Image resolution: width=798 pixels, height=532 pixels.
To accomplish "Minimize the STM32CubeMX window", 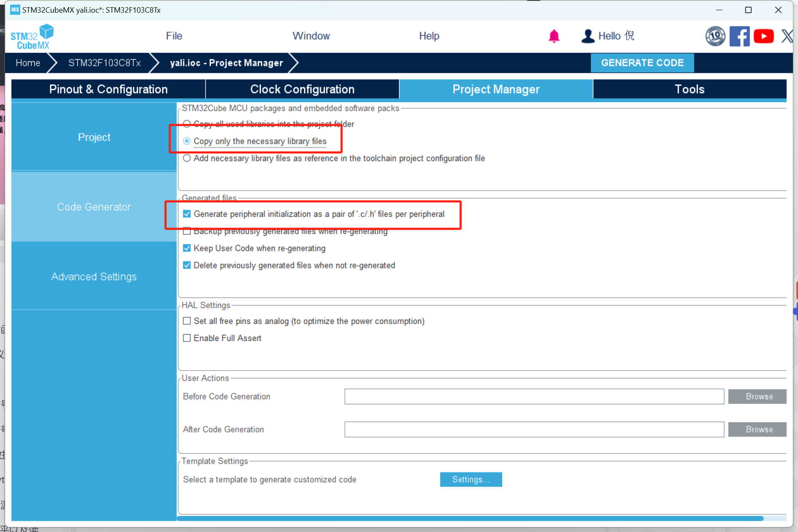I will [719, 10].
